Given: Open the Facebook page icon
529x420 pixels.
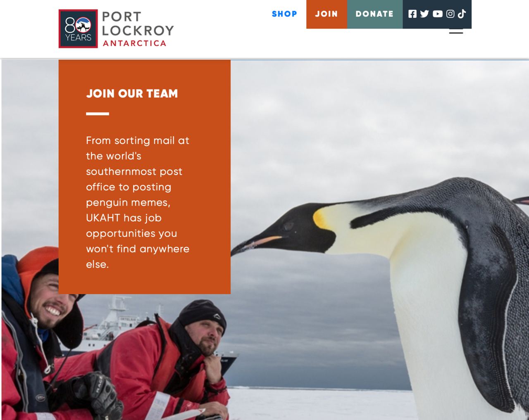Looking at the screenshot, I should 412,14.
